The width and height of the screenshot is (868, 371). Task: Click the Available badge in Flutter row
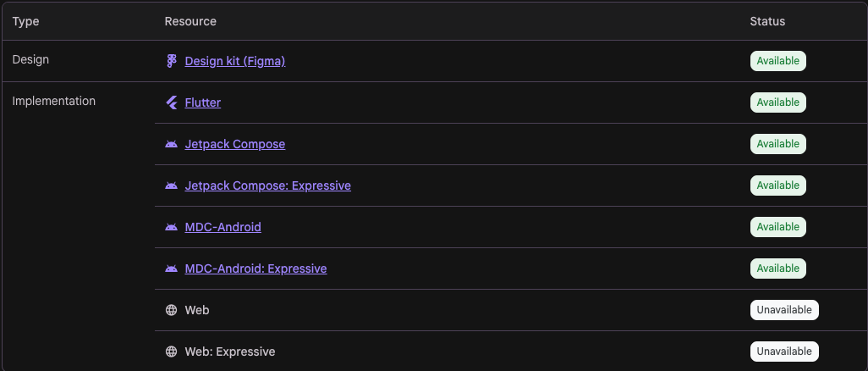point(777,102)
